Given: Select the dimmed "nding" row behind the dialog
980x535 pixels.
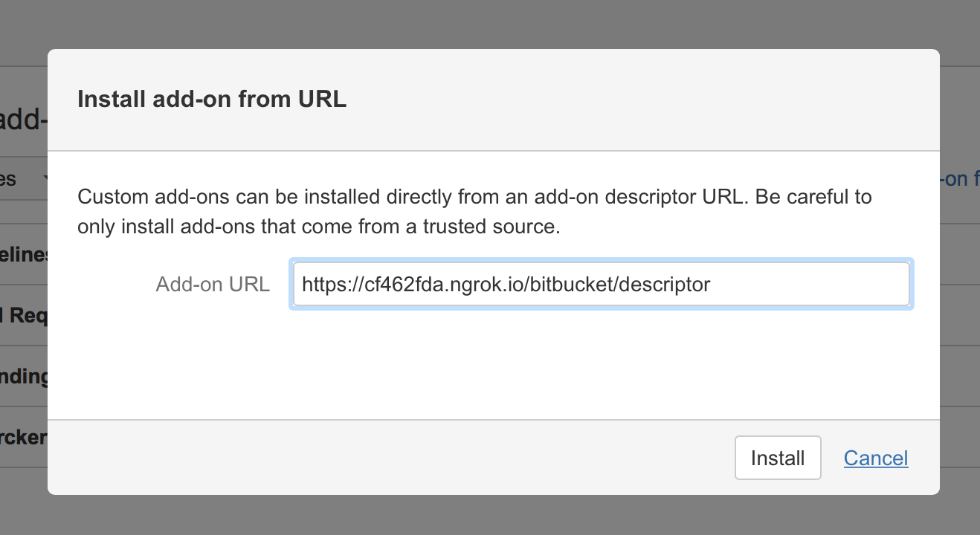Looking at the screenshot, I should click(24, 377).
